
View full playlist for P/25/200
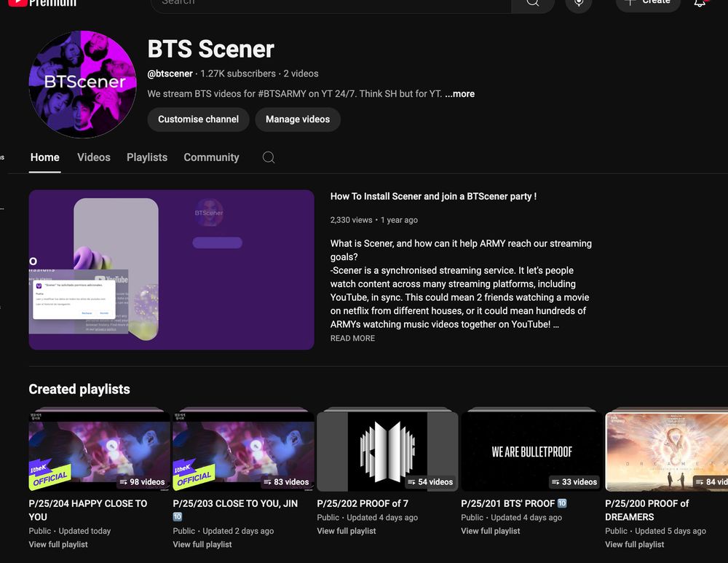(x=634, y=544)
